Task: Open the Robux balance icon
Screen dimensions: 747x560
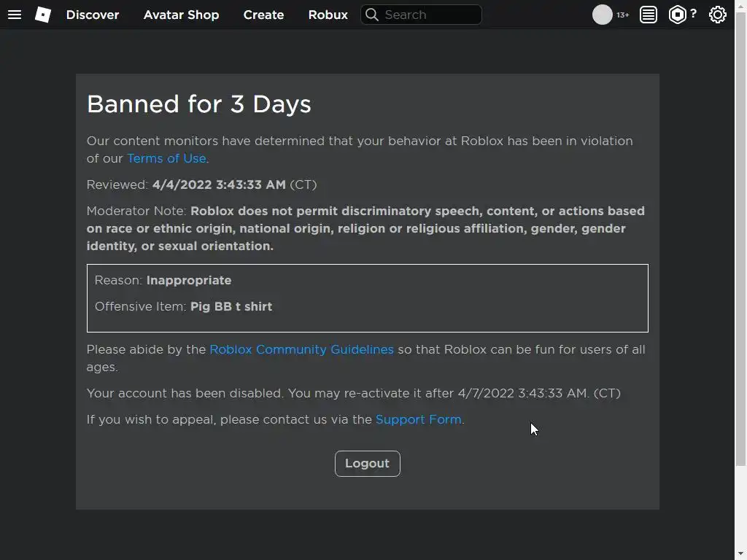Action: [x=677, y=15]
